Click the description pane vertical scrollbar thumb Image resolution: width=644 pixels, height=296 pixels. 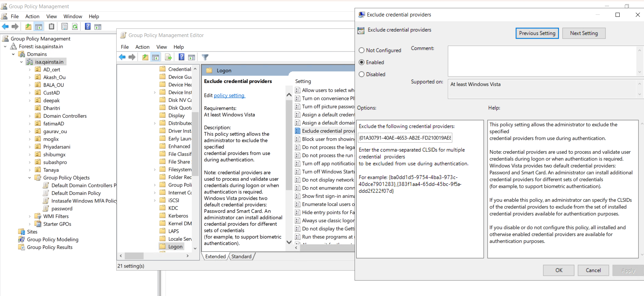[289, 146]
